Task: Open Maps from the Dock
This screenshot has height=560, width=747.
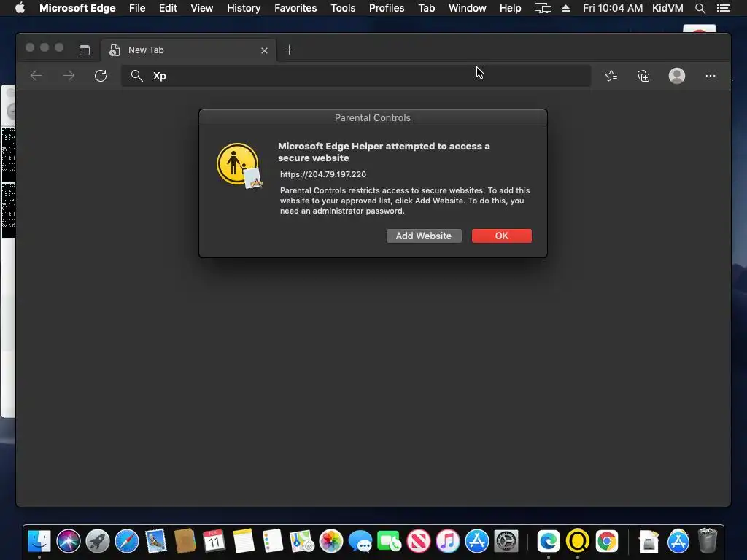Action: pos(301,541)
